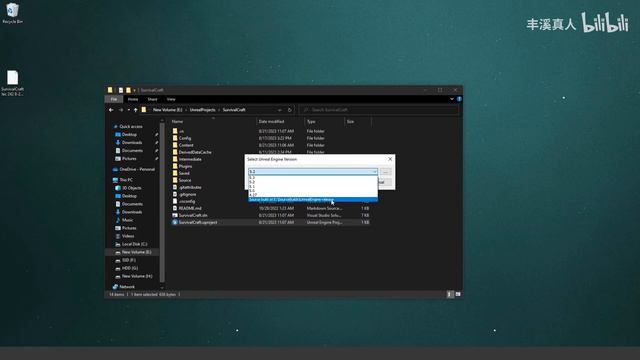This screenshot has width=640, height=360.
Task: Open the engine version combo box arrow
Action: point(375,172)
